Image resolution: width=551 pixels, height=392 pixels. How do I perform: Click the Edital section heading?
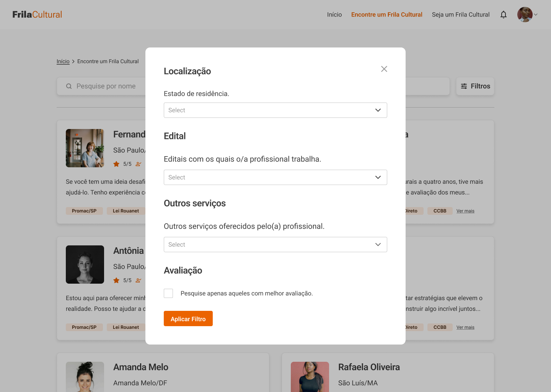174,136
